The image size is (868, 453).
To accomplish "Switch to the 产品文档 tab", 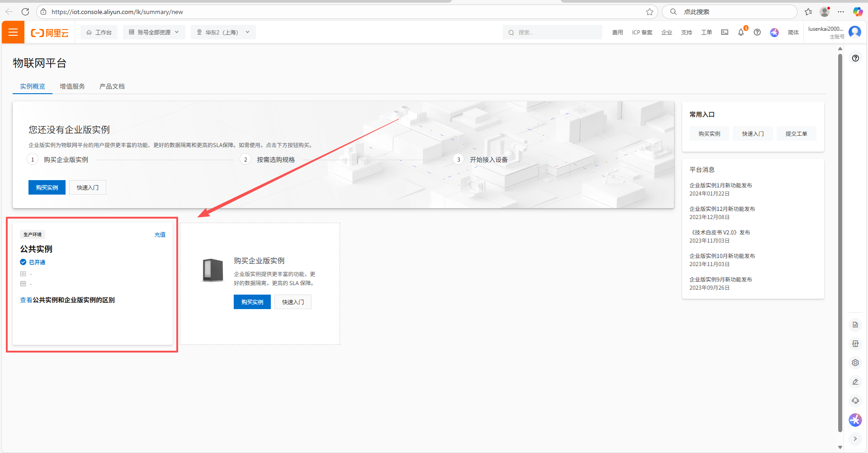I will tap(112, 86).
